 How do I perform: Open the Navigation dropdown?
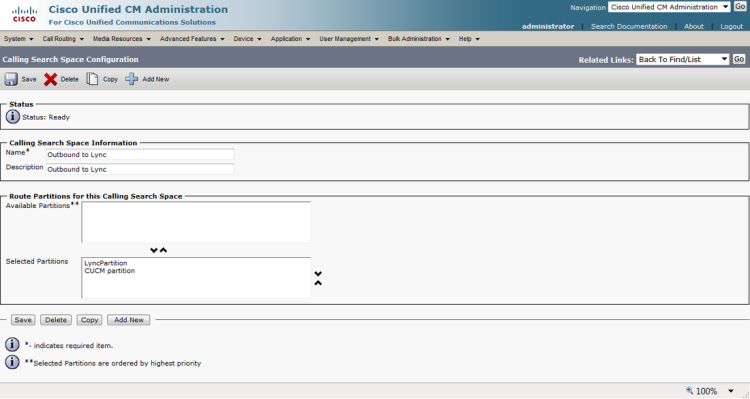pos(669,7)
